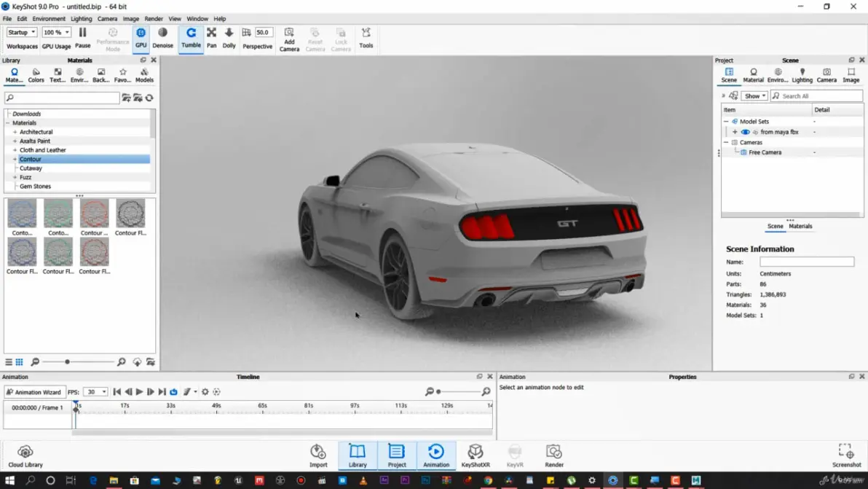Screen dimensions: 868x489
Task: Open animation settings gear
Action: pos(205,391)
